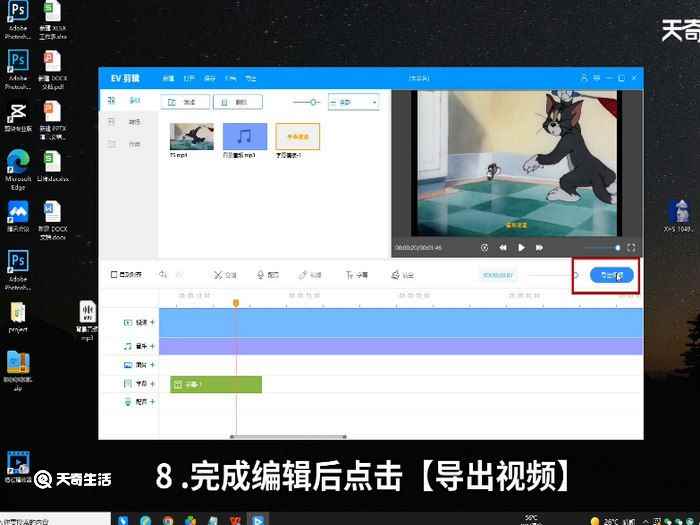The image size is (700, 525).
Task: Add to the subtitle track with plus
Action: pos(152,383)
